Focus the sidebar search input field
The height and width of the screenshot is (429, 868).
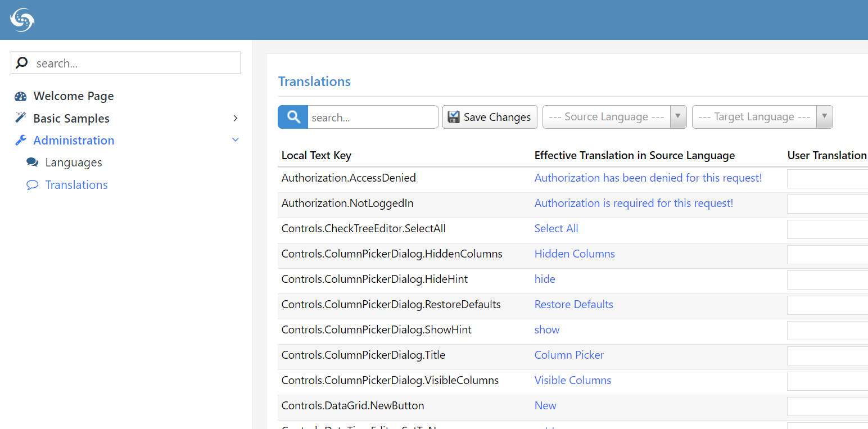click(x=135, y=63)
